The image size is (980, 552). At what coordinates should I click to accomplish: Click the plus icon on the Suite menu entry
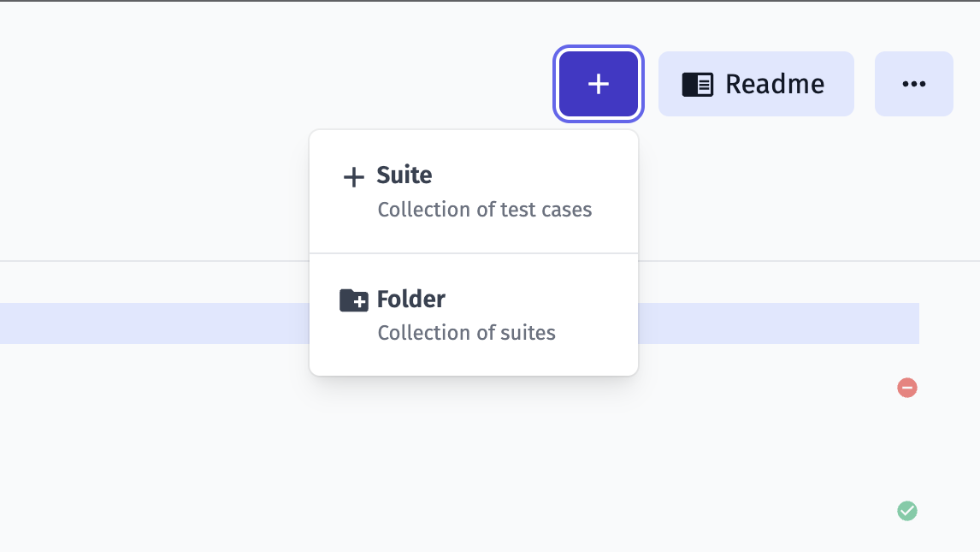pos(352,176)
